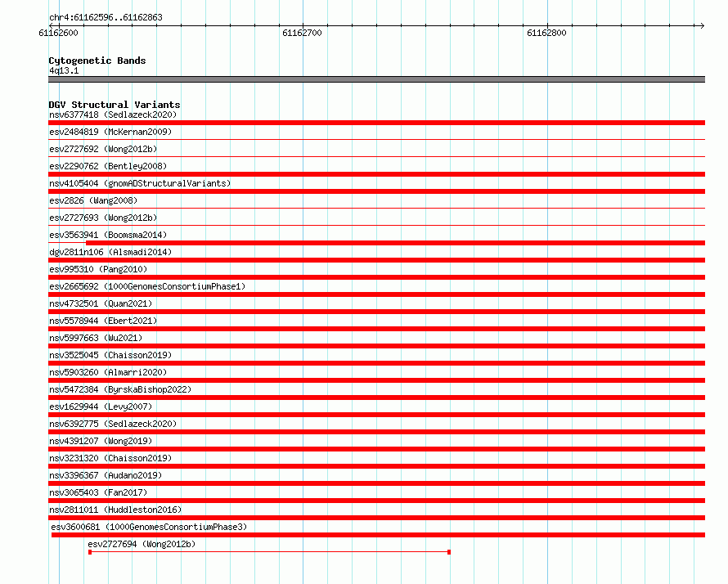Image resolution: width=728 pixels, height=584 pixels.
Task: Click the Cytogenetic Bands track title
Action: click(x=97, y=61)
